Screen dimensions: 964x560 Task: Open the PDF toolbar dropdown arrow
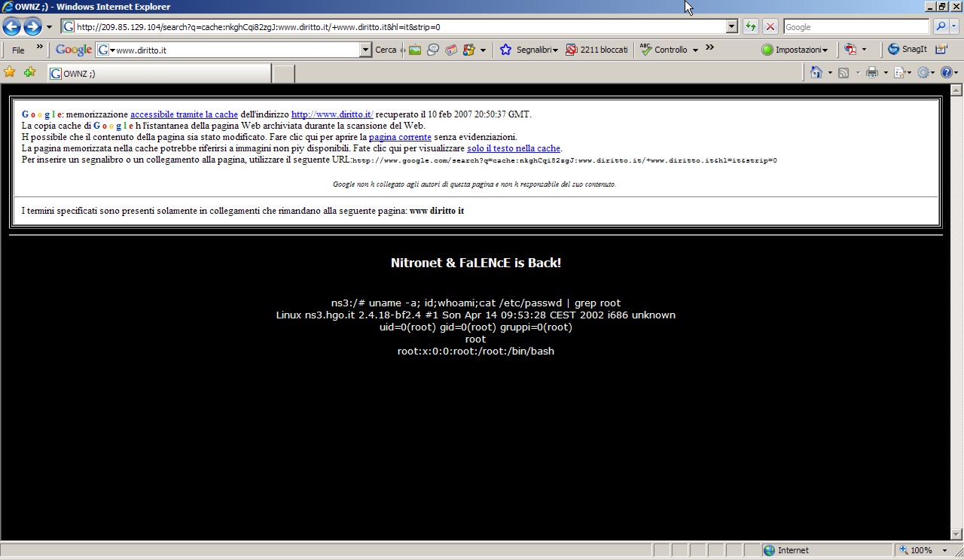(864, 50)
